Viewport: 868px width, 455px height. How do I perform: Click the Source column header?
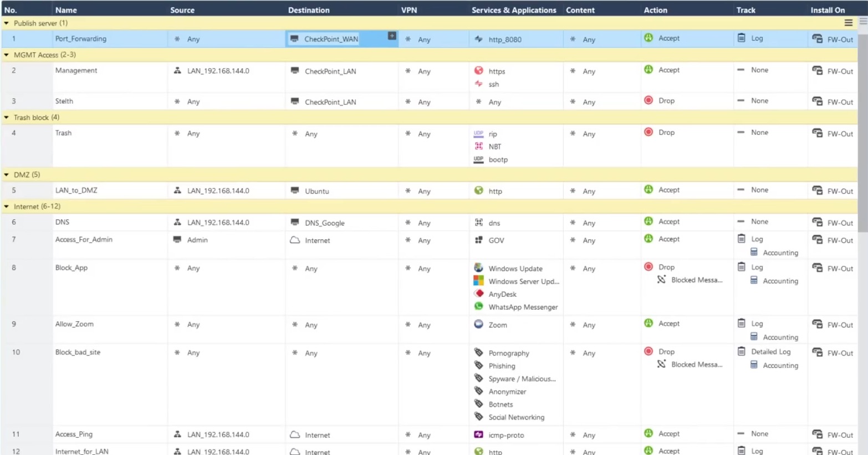[x=182, y=10]
